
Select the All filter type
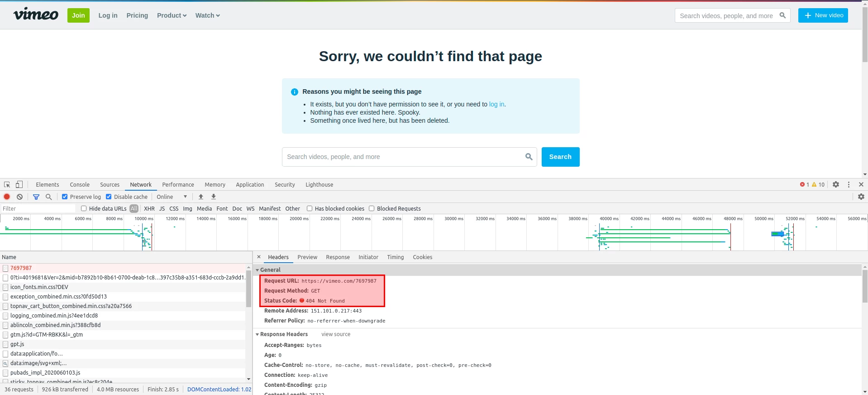click(x=134, y=208)
